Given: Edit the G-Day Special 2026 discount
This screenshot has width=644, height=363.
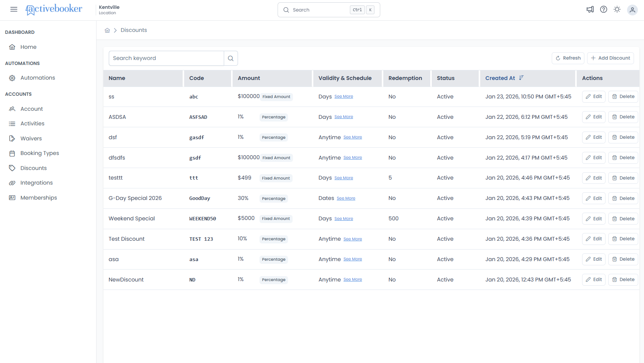Looking at the screenshot, I should pos(594,198).
